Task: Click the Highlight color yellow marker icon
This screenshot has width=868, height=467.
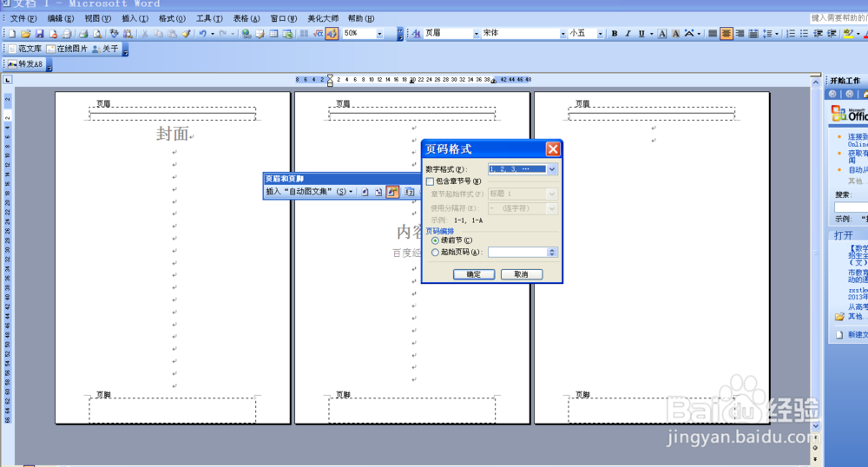Action: pyautogui.click(x=847, y=34)
